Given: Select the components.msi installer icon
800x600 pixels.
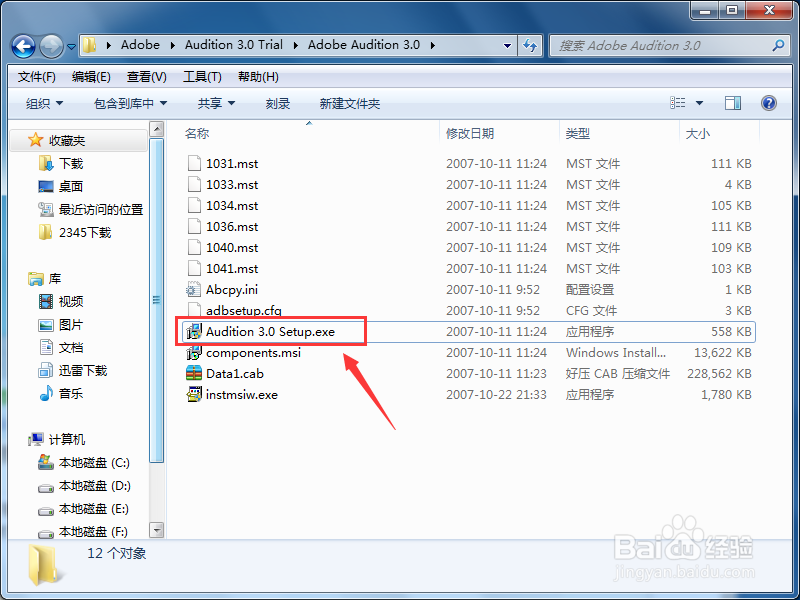Looking at the screenshot, I should pyautogui.click(x=194, y=353).
